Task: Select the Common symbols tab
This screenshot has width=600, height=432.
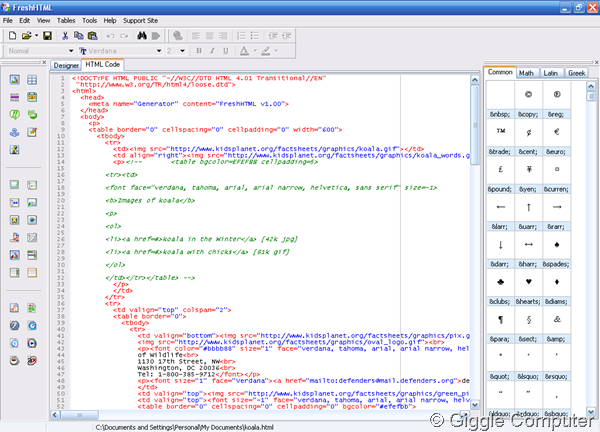Action: [500, 72]
